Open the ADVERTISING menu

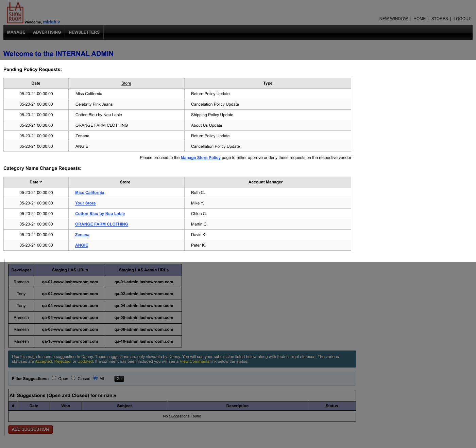[x=47, y=32]
